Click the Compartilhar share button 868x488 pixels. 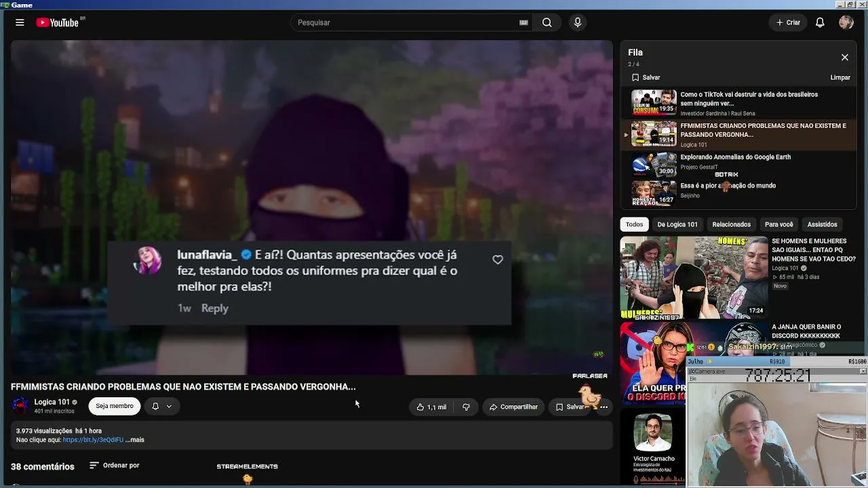[x=513, y=407]
